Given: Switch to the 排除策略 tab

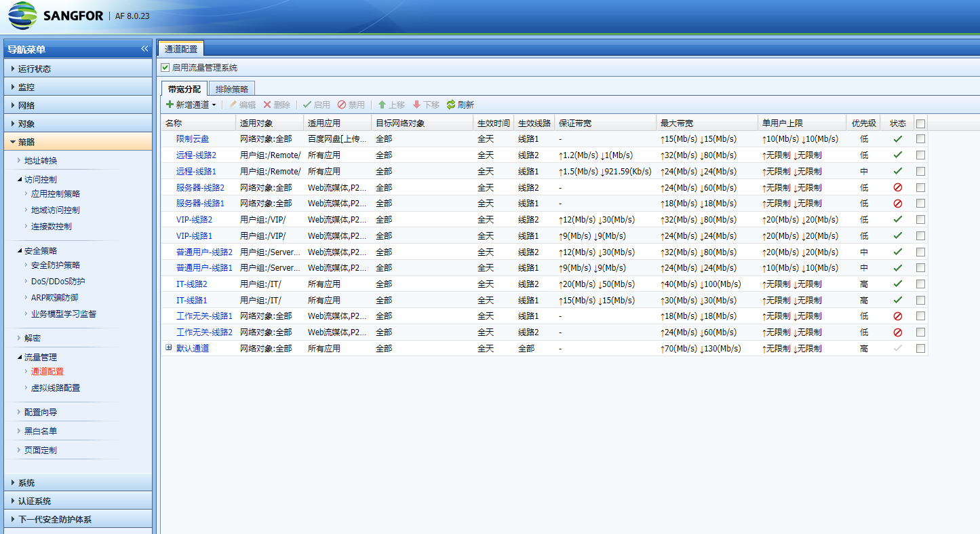Looking at the screenshot, I should coord(231,89).
